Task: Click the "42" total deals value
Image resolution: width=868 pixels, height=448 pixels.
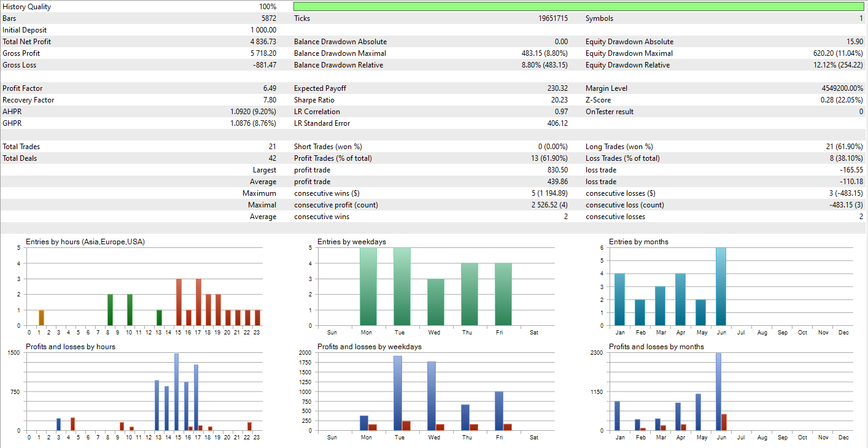Action: coord(272,158)
